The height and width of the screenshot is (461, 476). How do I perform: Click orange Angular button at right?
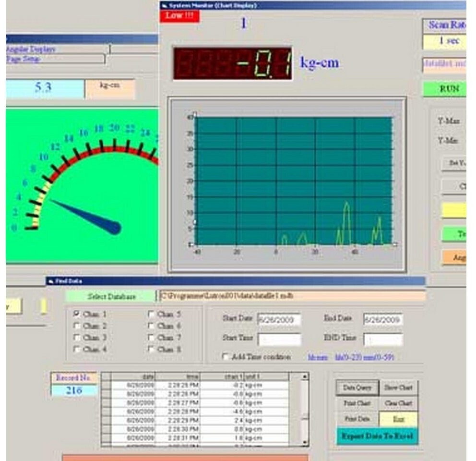(x=454, y=258)
